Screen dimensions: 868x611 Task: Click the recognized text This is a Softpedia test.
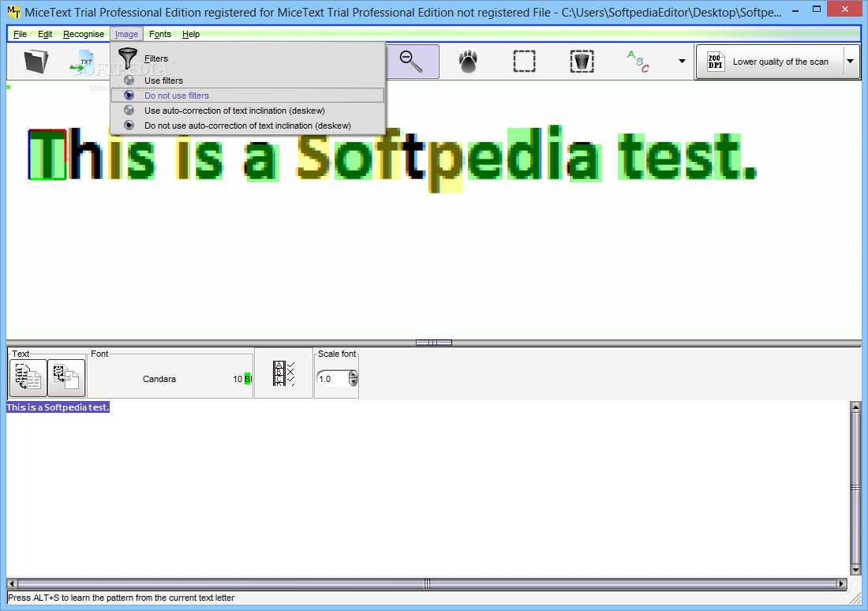coord(58,407)
